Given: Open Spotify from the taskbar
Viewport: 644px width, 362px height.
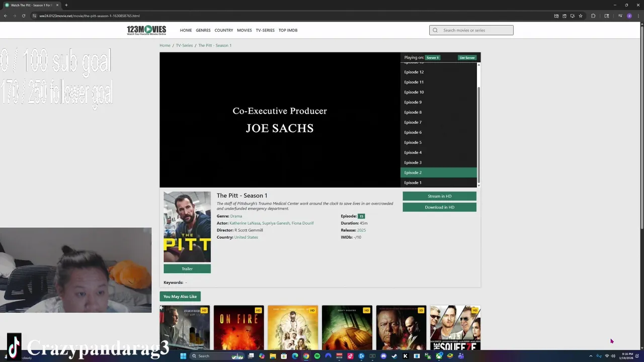Looking at the screenshot, I should pos(317,356).
